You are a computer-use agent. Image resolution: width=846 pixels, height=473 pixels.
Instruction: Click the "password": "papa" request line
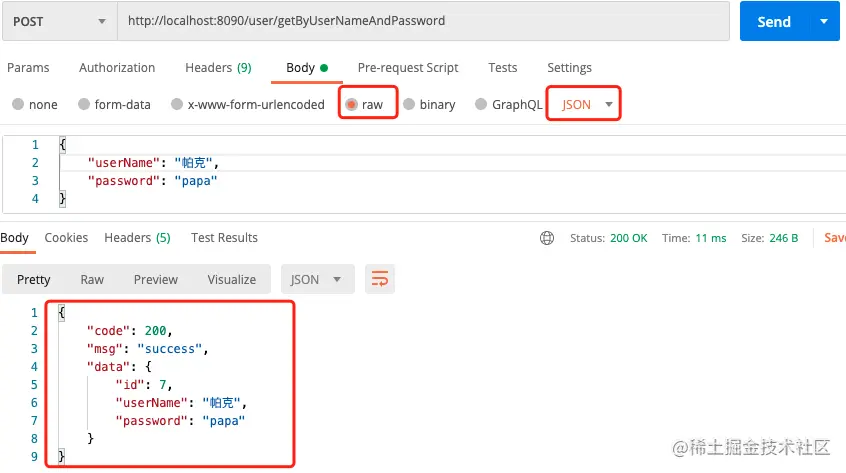click(153, 181)
